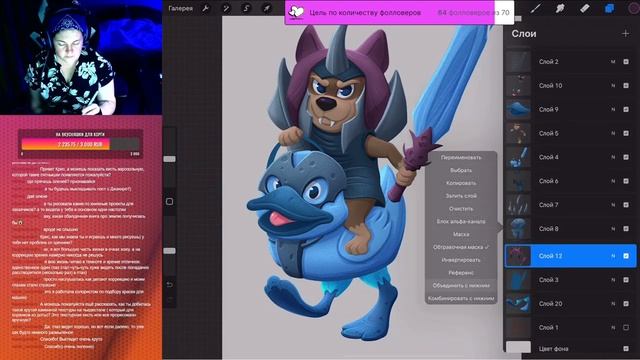Open blend mode N for Слой 2
Viewport: 640px width, 360px height.
(x=613, y=62)
